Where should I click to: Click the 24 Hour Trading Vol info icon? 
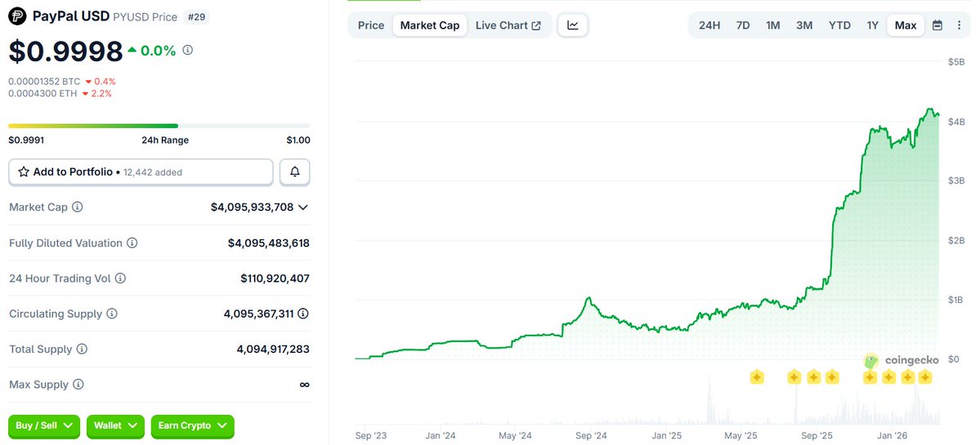pos(120,278)
